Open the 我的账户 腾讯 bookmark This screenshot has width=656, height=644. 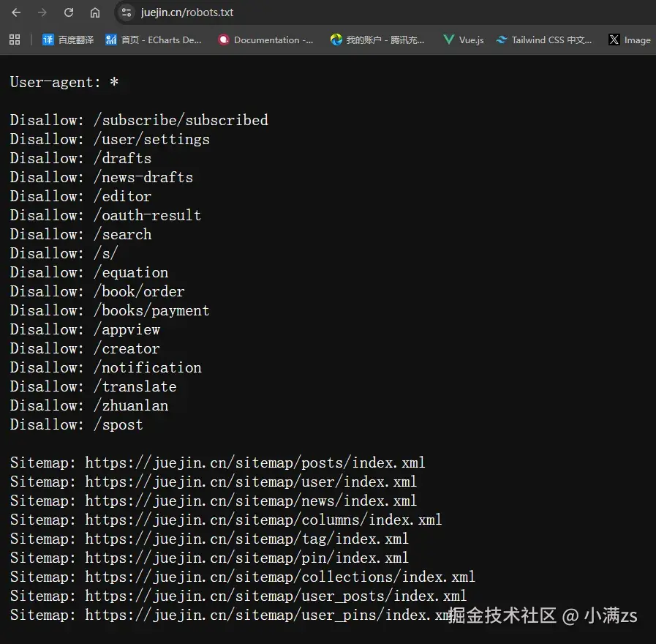tap(377, 40)
